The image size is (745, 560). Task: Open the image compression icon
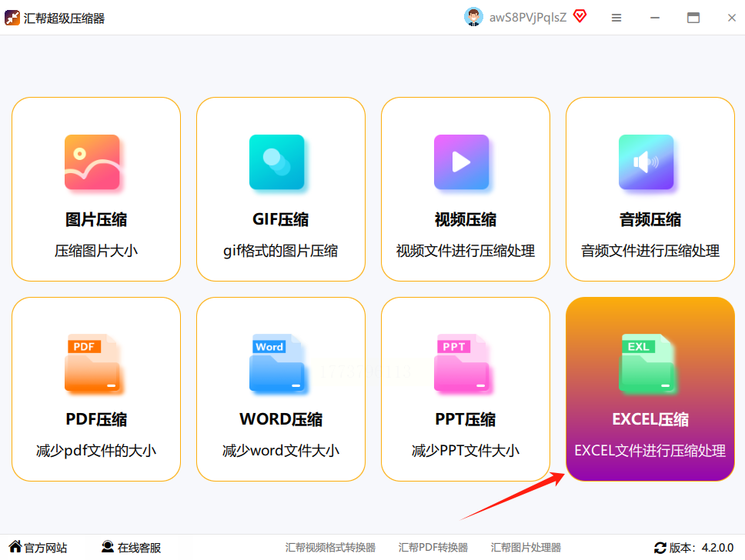coord(92,162)
